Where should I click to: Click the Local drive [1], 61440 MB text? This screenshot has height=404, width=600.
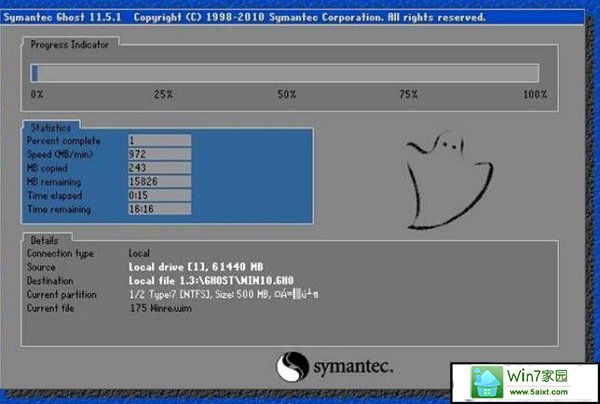(196, 267)
